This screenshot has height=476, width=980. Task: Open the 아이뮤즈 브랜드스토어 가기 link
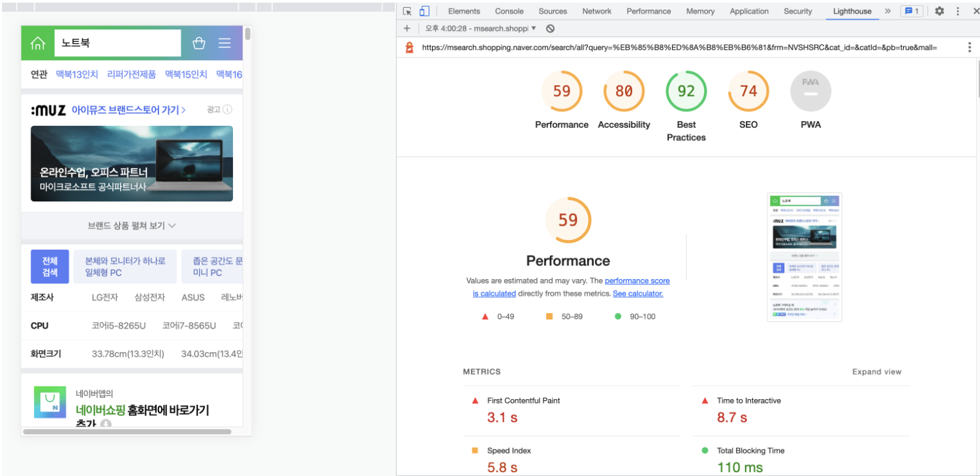pos(129,110)
